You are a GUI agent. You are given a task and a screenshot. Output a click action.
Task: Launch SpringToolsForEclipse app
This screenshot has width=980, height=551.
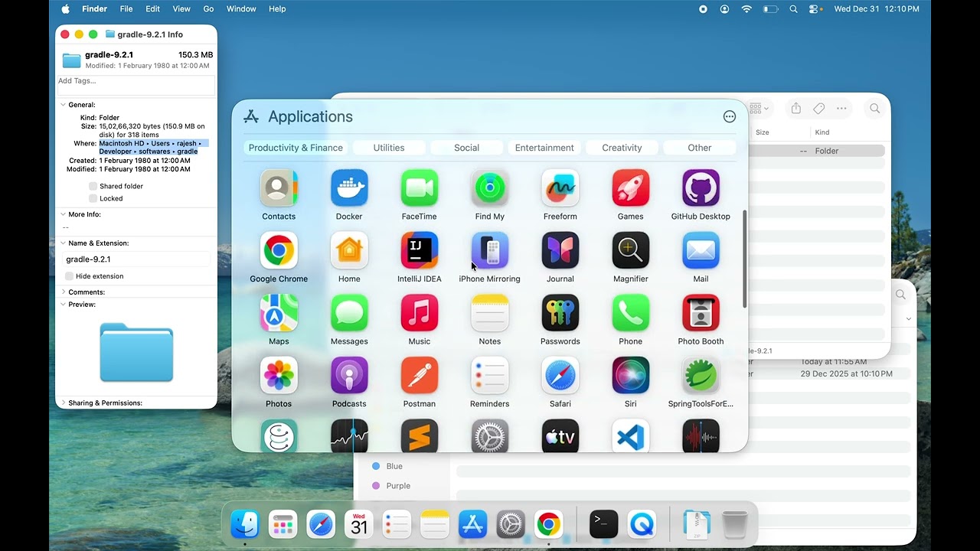pyautogui.click(x=701, y=376)
